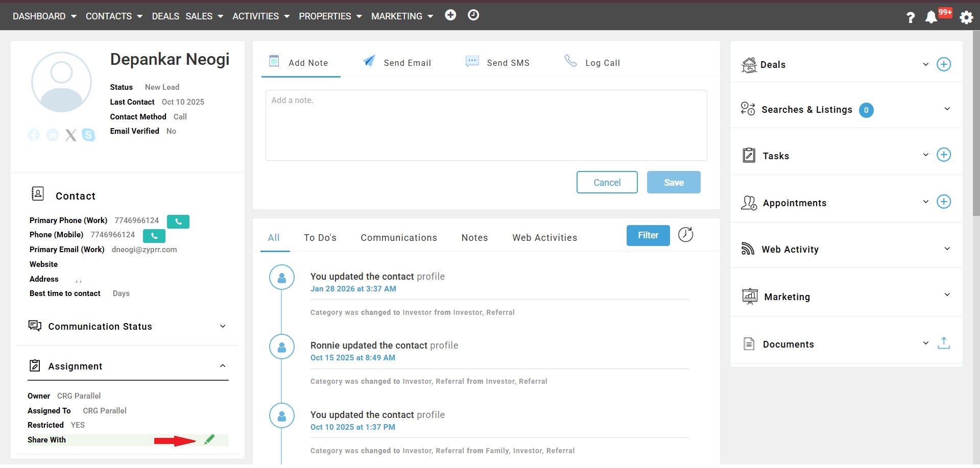Open the Skype social profile icon
This screenshot has height=468, width=980.
click(x=88, y=135)
